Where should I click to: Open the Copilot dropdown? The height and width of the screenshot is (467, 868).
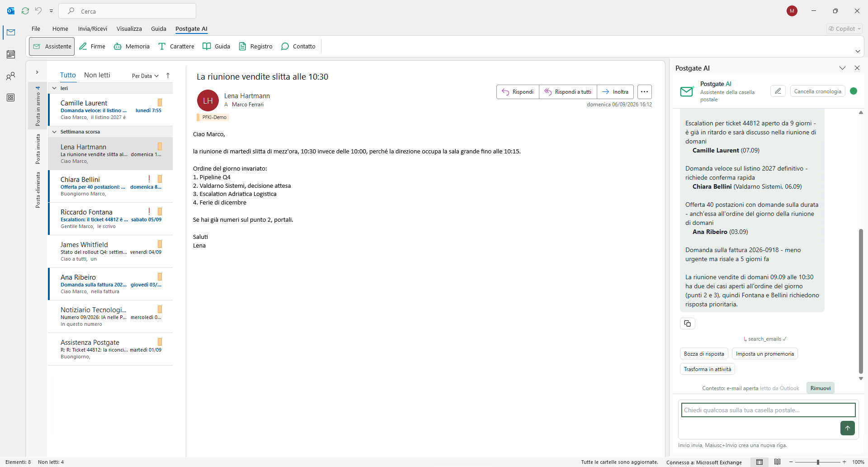[x=844, y=29]
